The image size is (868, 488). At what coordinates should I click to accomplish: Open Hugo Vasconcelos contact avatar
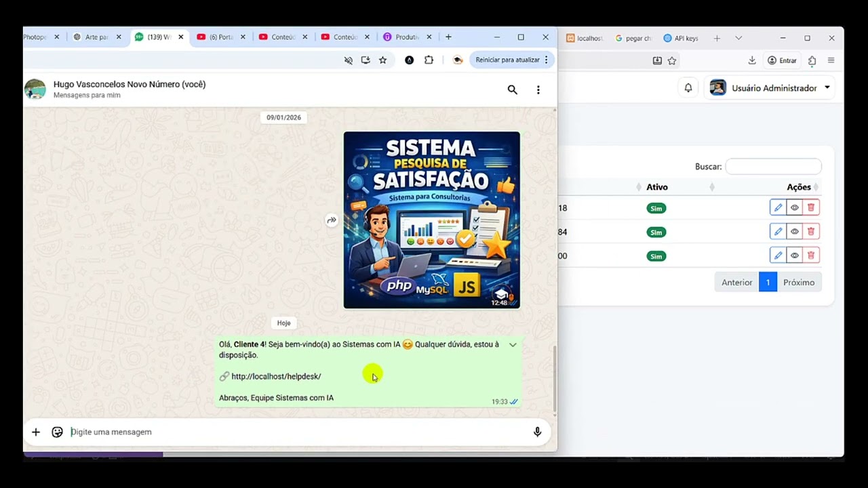point(35,89)
